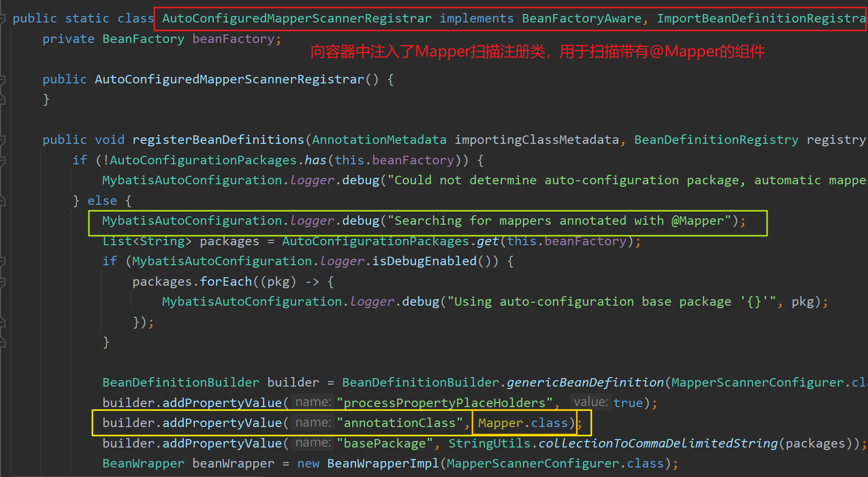Click the 'name:' hint before "basePackage"
The image size is (868, 477).
coord(313,443)
